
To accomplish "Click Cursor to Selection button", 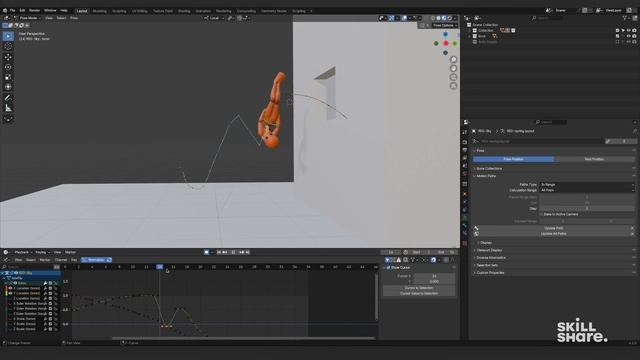I will (x=419, y=288).
